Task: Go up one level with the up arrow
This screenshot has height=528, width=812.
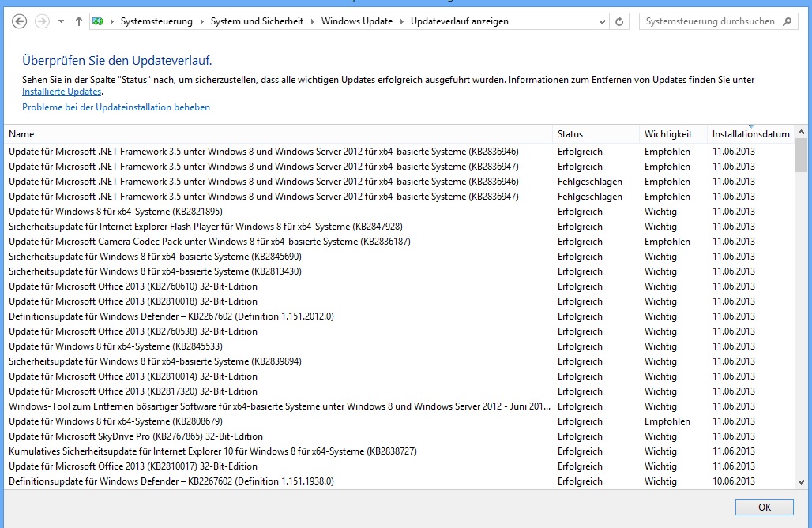Action: click(79, 21)
